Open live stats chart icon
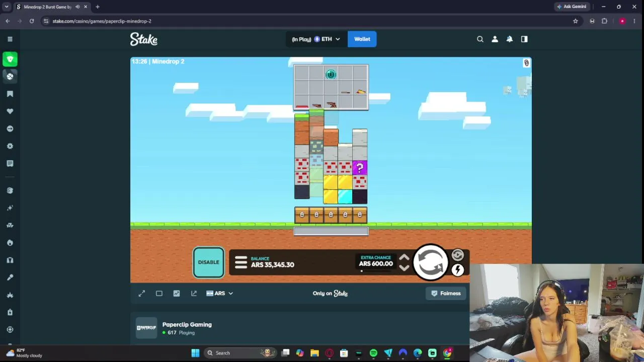Image resolution: width=644 pixels, height=362 pixels. click(x=177, y=293)
